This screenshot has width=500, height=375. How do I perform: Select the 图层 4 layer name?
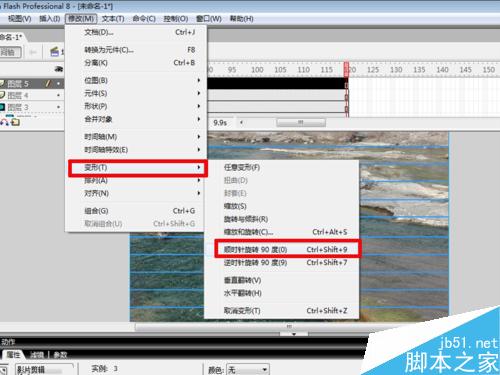[x=18, y=96]
